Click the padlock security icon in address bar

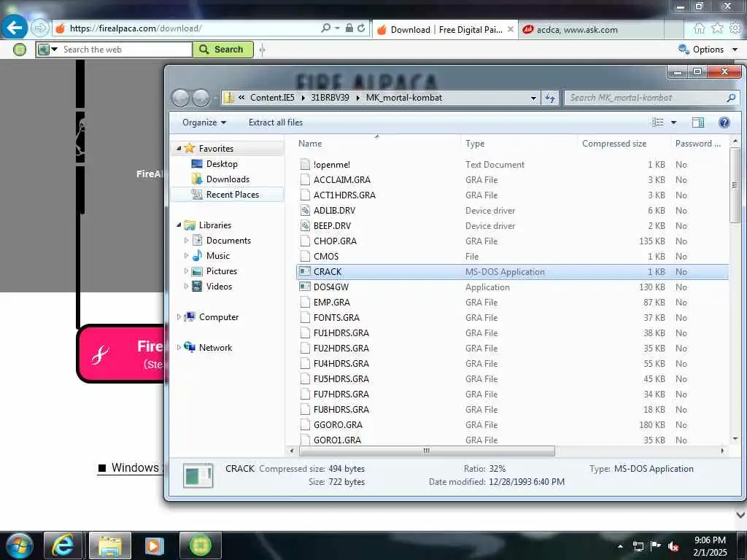point(349,28)
